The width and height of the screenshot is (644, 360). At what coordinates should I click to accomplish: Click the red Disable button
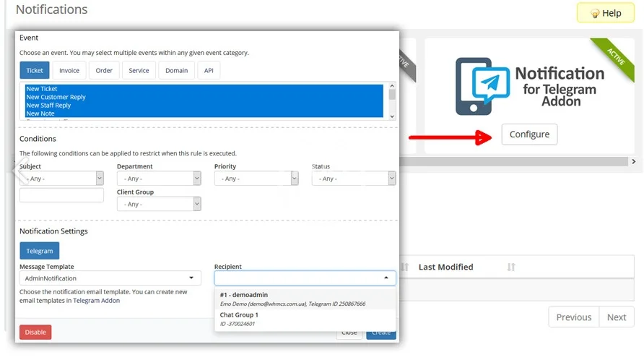(x=35, y=333)
